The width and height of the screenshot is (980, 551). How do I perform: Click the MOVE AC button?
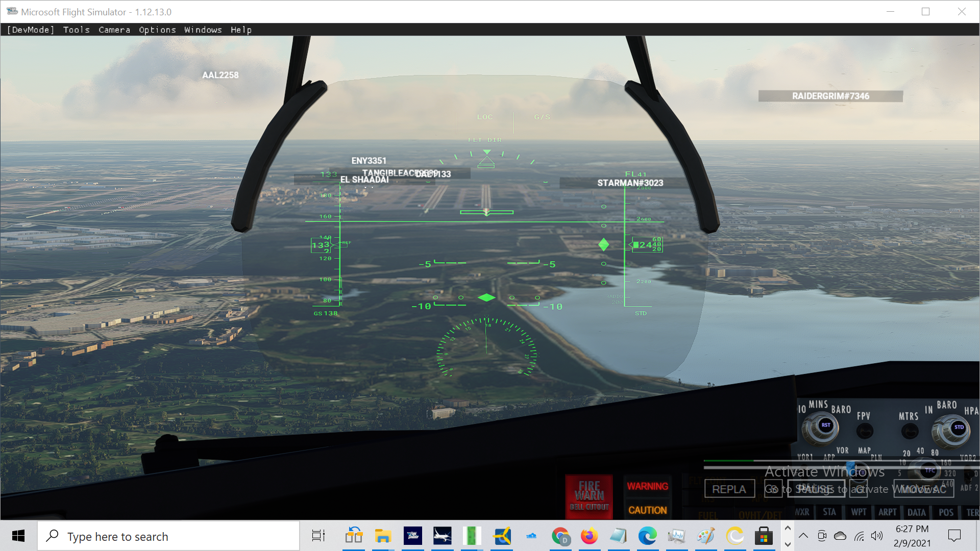tap(923, 489)
